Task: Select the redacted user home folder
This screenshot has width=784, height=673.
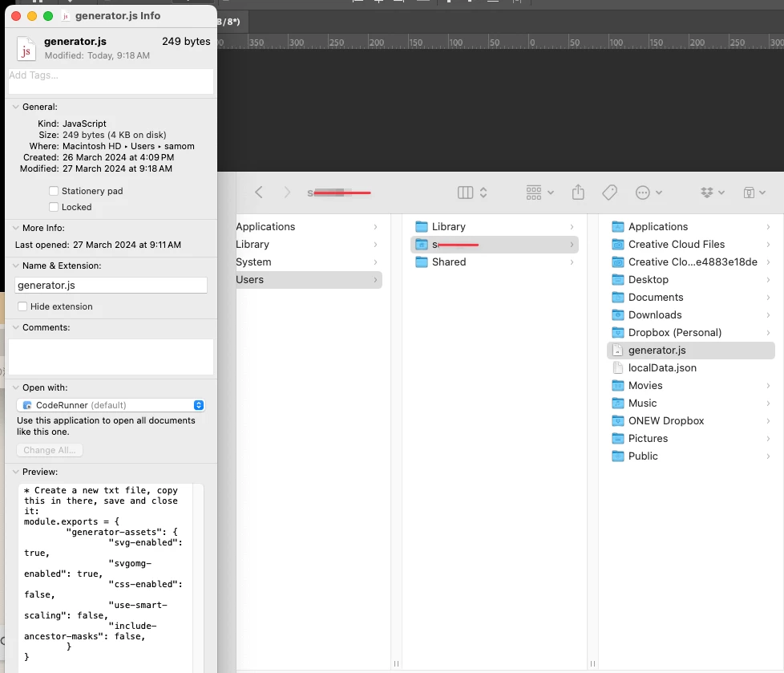Action: coord(495,245)
